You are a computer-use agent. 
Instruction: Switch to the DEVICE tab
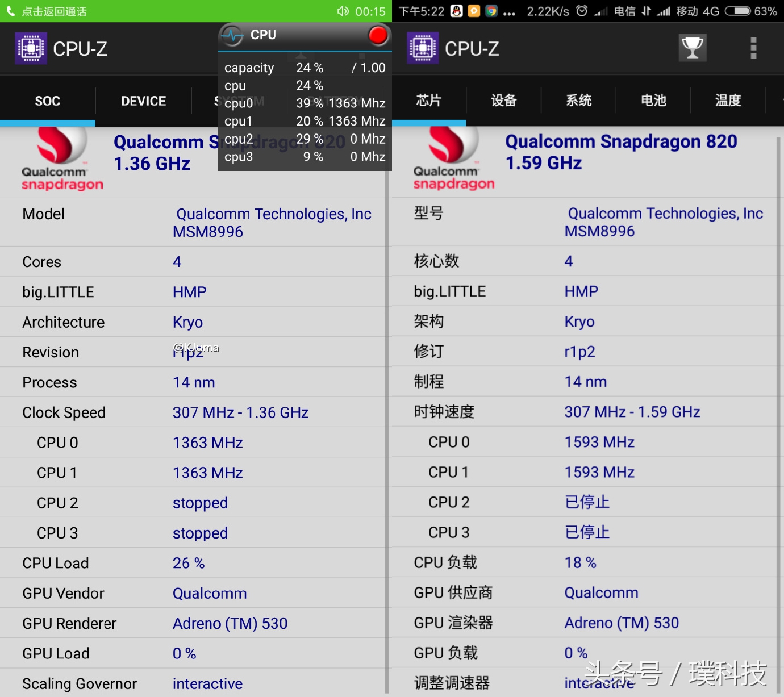[144, 101]
